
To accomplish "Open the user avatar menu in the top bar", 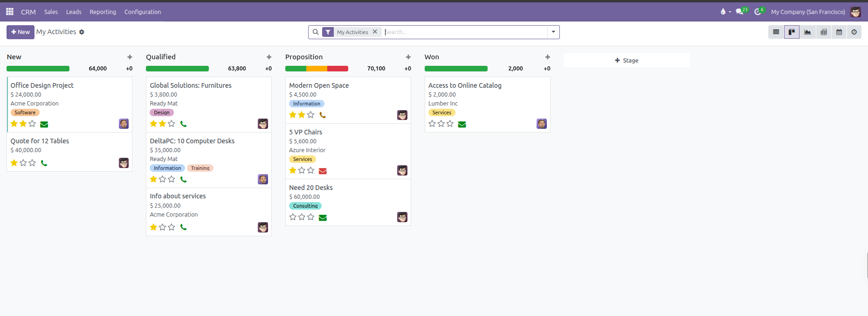I will point(855,12).
